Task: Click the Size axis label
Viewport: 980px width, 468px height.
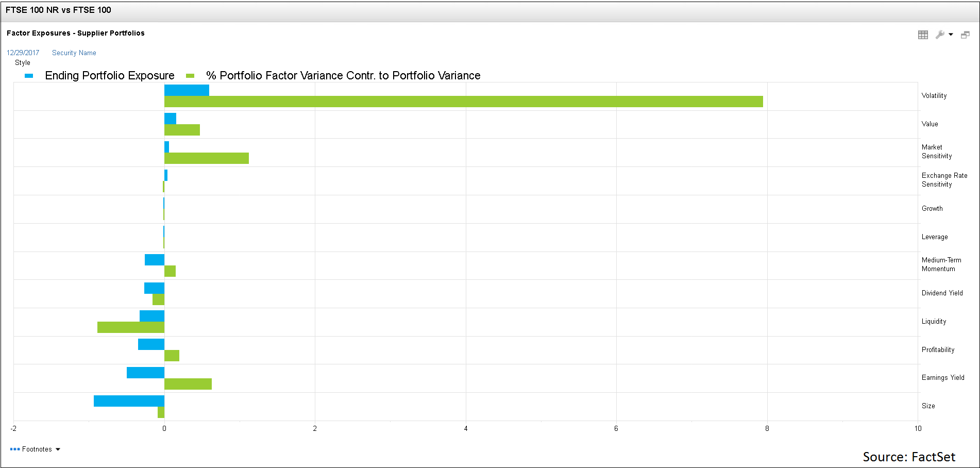Action: coord(928,406)
